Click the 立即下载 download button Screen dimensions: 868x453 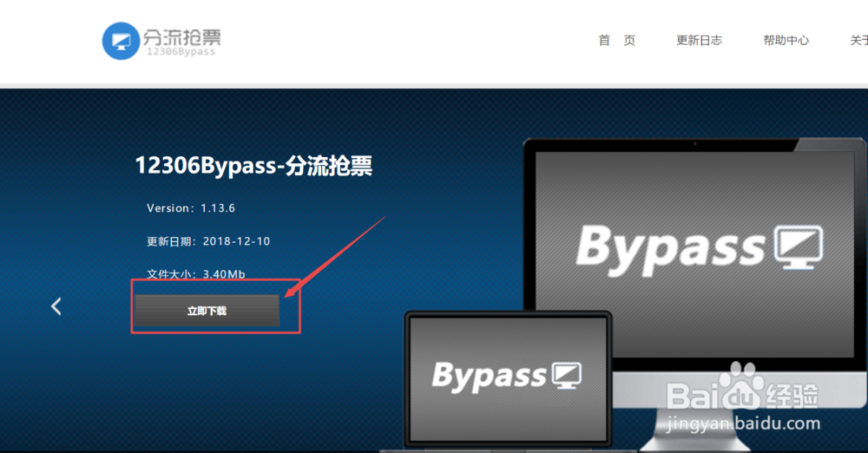point(207,311)
